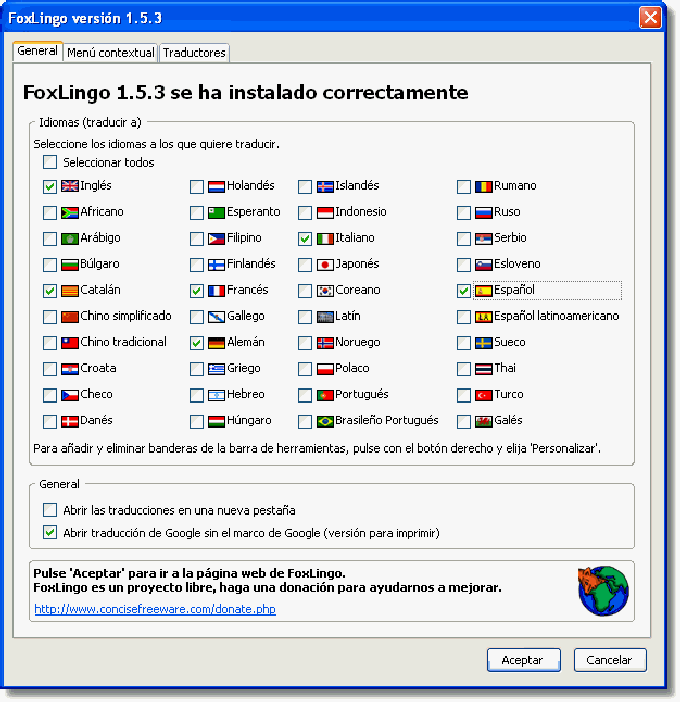This screenshot has width=680, height=702.
Task: Enable the Latín language checkbox
Action: click(x=305, y=317)
